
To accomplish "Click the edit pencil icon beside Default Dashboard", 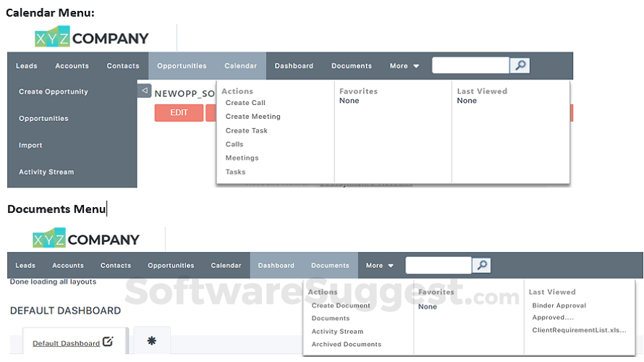I will [x=108, y=342].
